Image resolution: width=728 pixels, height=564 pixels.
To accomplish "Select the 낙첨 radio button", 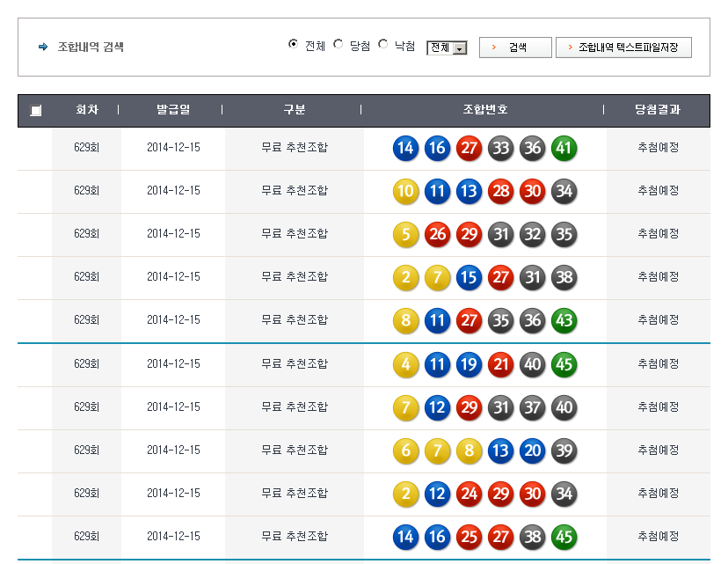I will [x=383, y=45].
